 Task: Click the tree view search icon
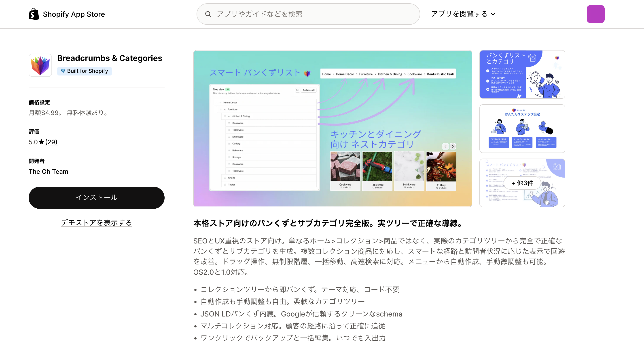297,90
